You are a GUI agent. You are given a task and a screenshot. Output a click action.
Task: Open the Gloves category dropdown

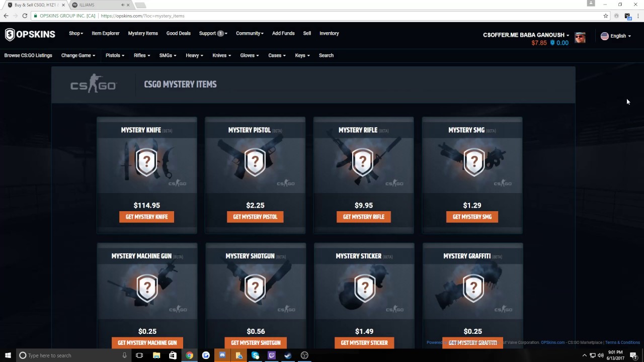tap(250, 55)
